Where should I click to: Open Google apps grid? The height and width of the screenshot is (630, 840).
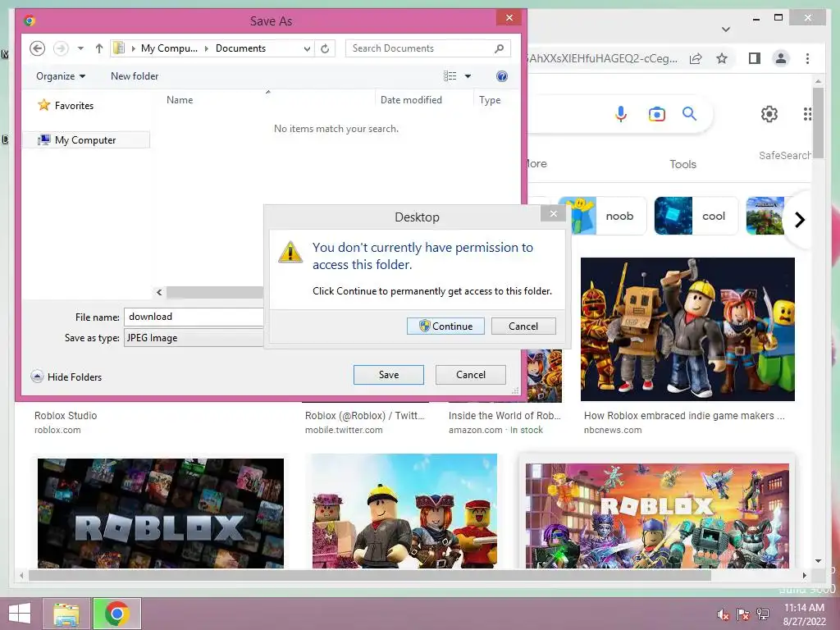coord(807,113)
